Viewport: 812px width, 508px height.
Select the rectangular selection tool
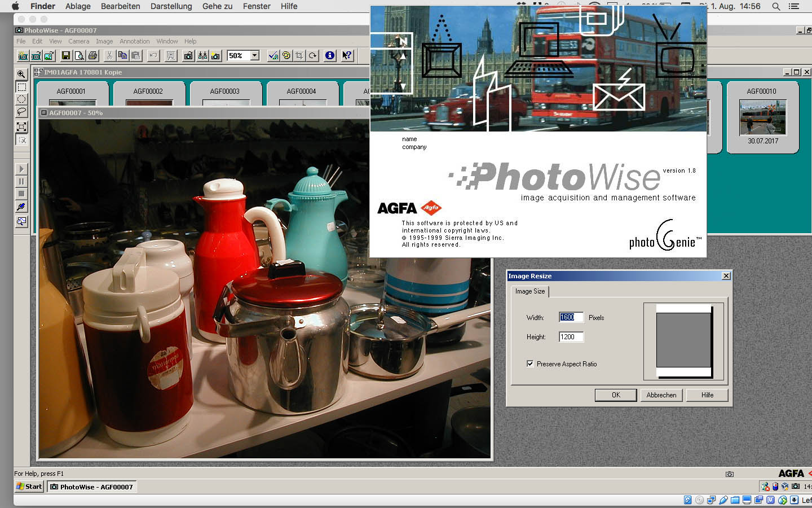[21, 87]
